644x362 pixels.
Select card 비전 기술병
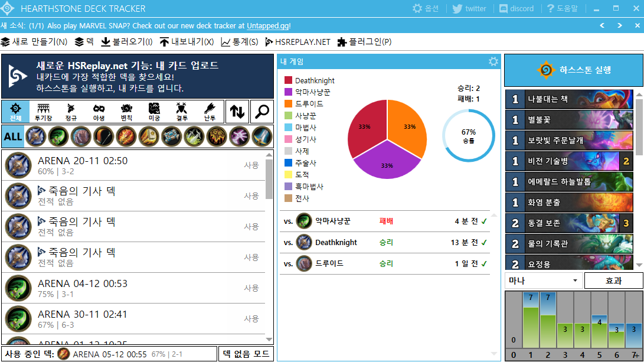pos(569,161)
